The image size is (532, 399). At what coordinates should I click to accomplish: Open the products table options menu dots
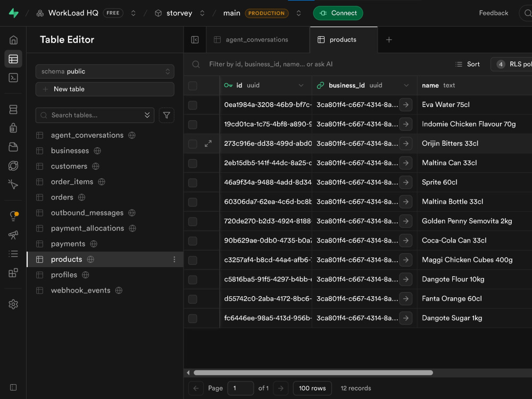(x=174, y=259)
